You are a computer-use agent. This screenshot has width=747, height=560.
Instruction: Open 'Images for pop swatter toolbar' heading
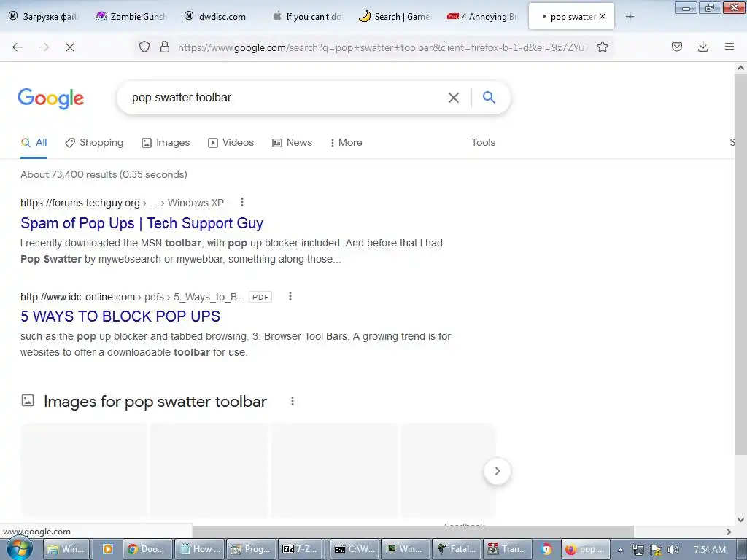155,402
